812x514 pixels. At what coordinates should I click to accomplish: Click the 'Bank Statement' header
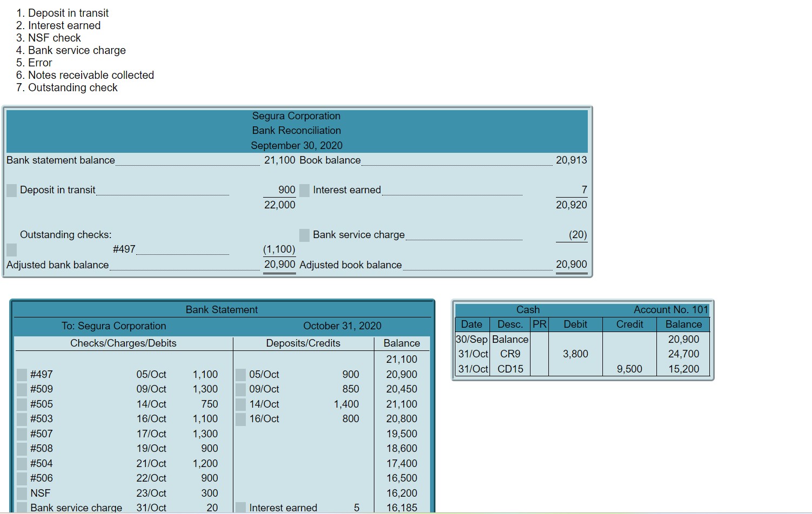[222, 310]
